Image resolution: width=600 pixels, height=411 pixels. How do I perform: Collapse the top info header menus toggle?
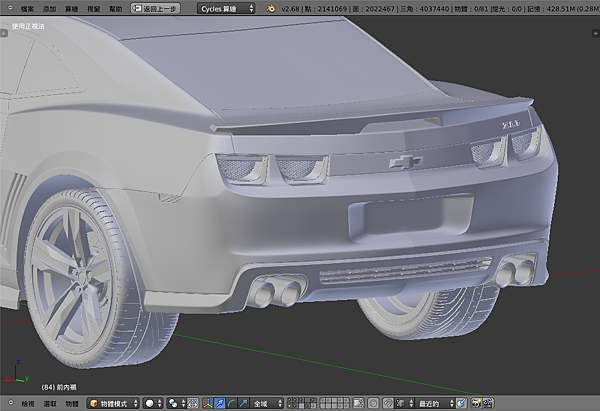[x=10, y=8]
